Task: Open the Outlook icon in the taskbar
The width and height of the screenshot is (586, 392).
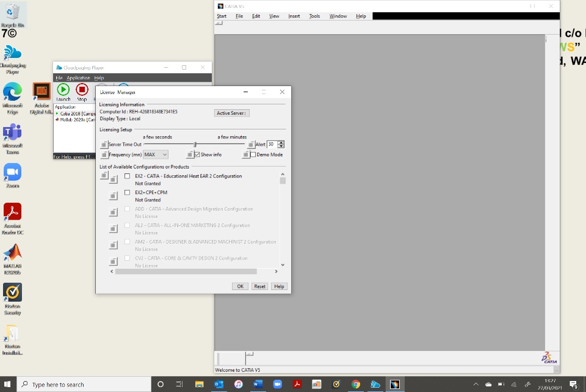Action: coord(219,384)
